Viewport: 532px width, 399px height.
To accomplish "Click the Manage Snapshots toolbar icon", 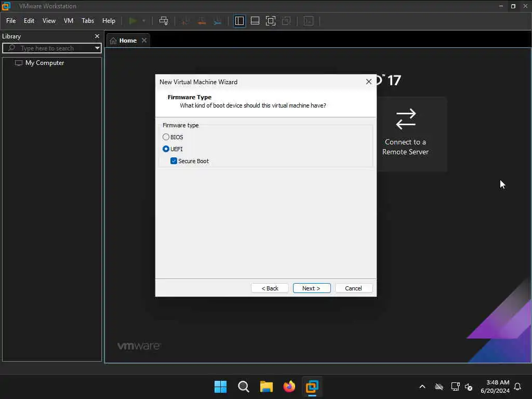I will click(218, 21).
